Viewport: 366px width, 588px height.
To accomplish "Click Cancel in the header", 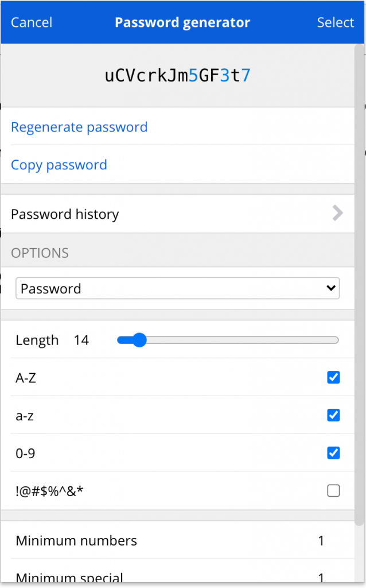I will click(32, 22).
